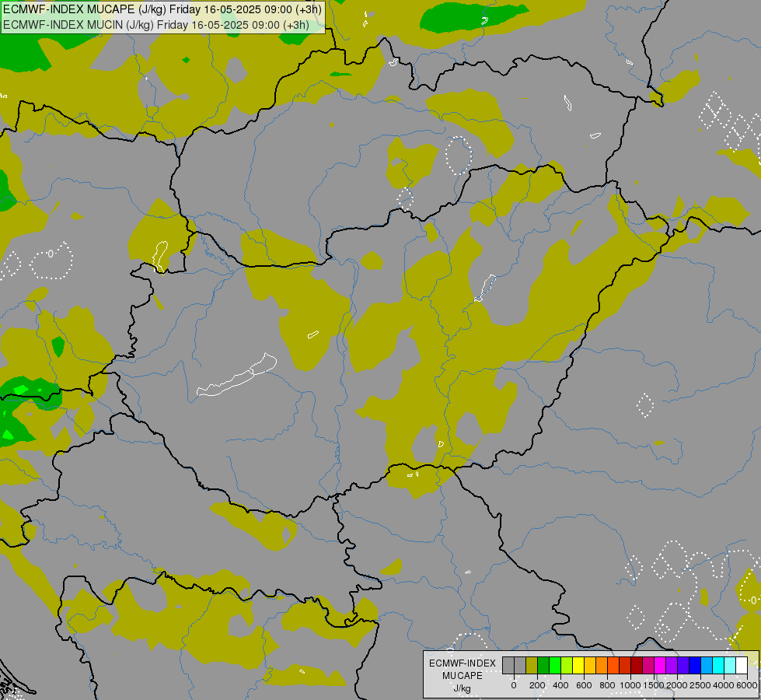Image resolution: width=761 pixels, height=700 pixels.
Task: Pick the orange-red swatch right of 800 tick
Action: click(x=613, y=665)
